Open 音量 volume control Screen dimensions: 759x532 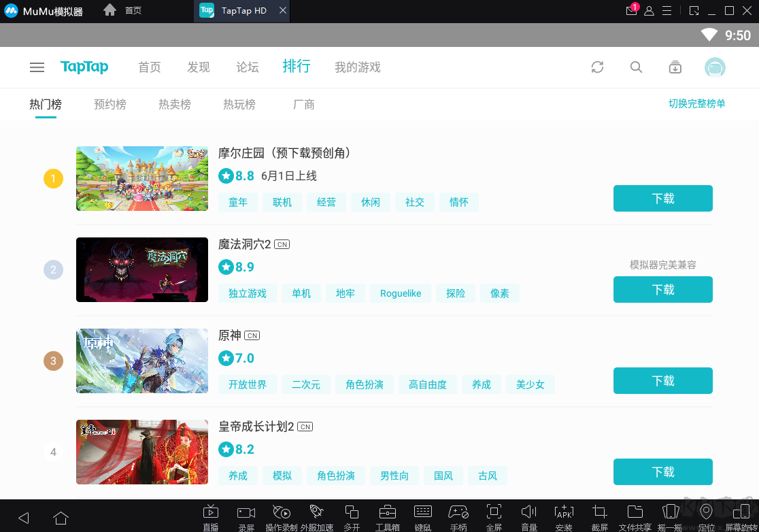(x=529, y=517)
